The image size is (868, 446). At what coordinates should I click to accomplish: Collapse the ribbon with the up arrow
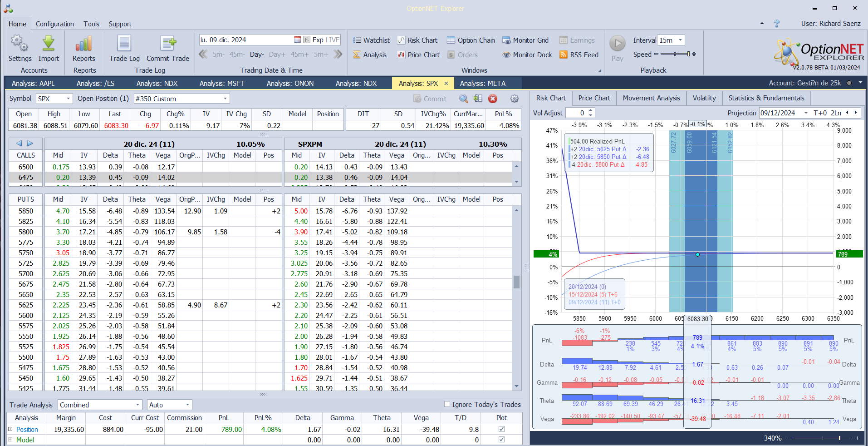(762, 24)
